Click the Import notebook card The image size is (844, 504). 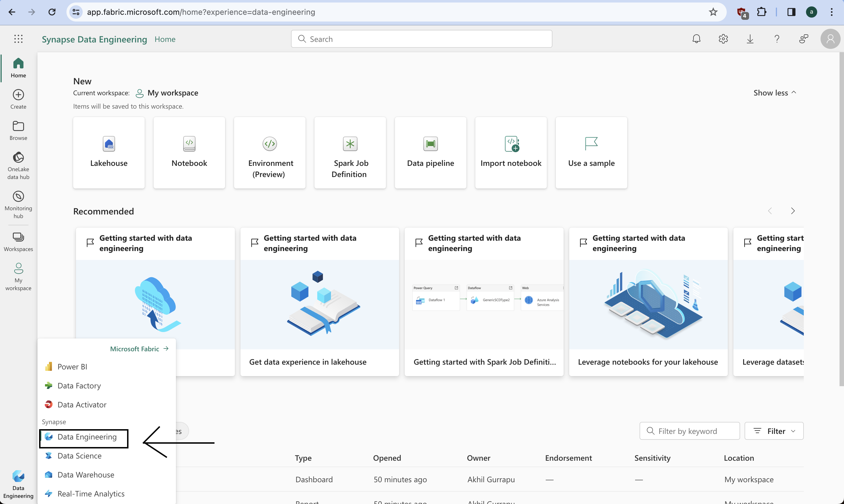(x=511, y=153)
